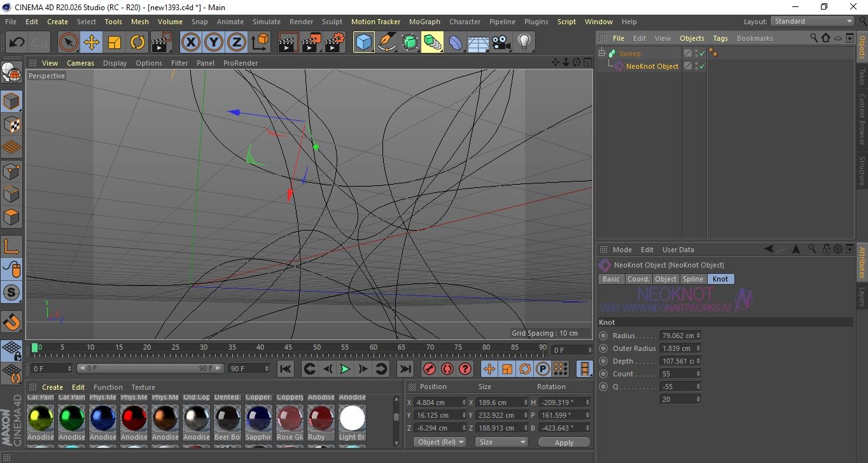Switch to the Coord. tab
The height and width of the screenshot is (463, 868).
(x=638, y=279)
